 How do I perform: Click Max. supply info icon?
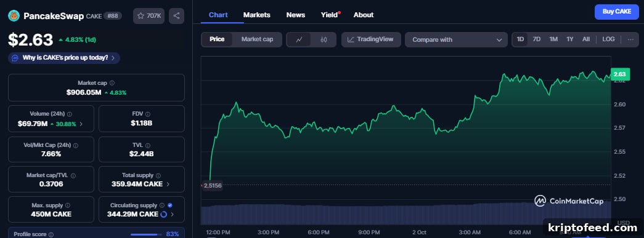[68, 205]
